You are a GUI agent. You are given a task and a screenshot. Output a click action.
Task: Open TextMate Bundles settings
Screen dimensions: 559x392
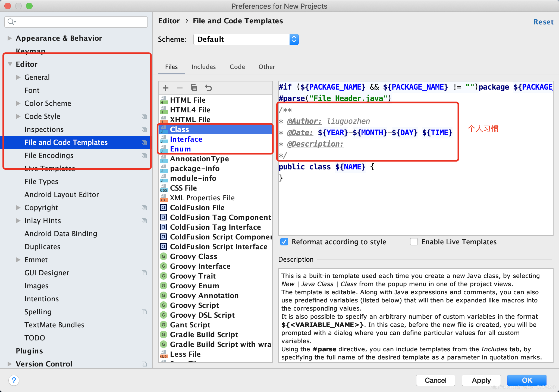[x=54, y=325]
